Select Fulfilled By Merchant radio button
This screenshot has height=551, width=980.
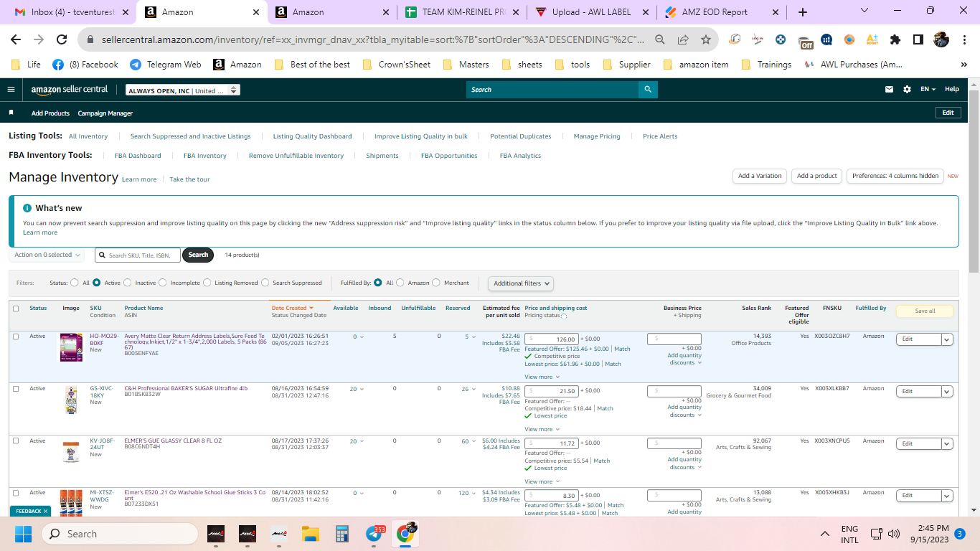point(436,283)
